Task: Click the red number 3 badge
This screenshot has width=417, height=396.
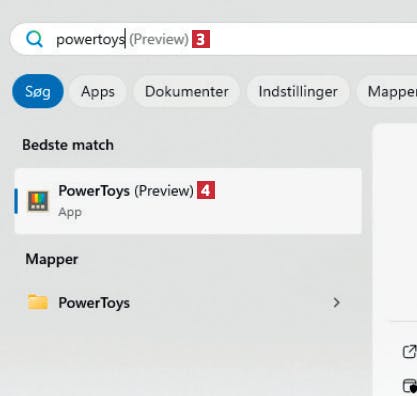Action: pos(201,39)
